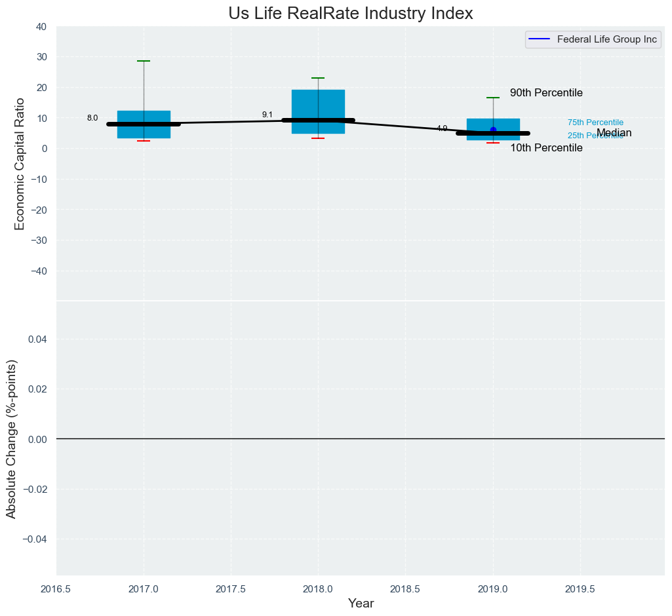
Task: Click the green 90th percentile cap for 2018
Action: 318,78
